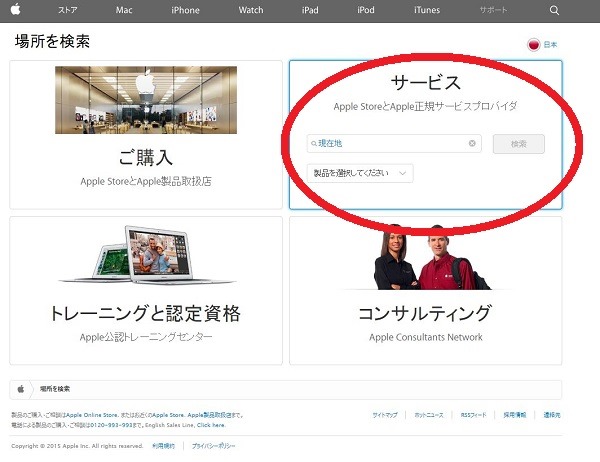
Task: Click the MacBook laptops image
Action: (x=147, y=255)
